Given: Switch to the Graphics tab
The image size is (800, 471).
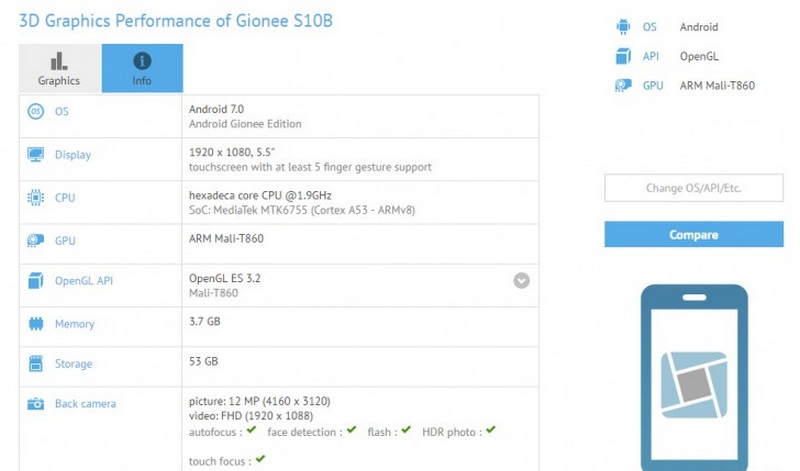Looking at the screenshot, I should coord(59,68).
